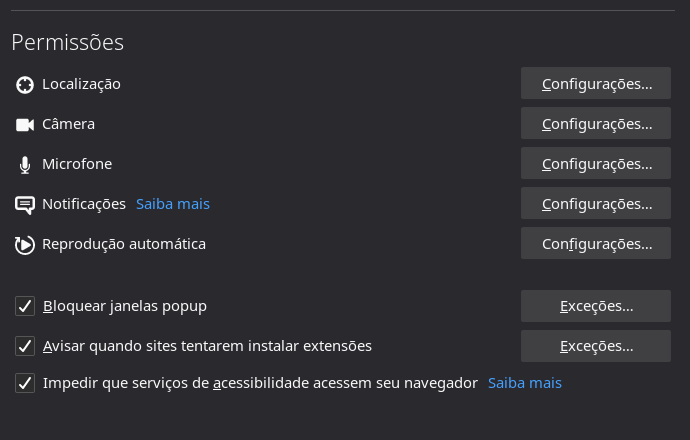Click the Microfone icon
Viewport: 690px width, 440px height.
tap(25, 165)
